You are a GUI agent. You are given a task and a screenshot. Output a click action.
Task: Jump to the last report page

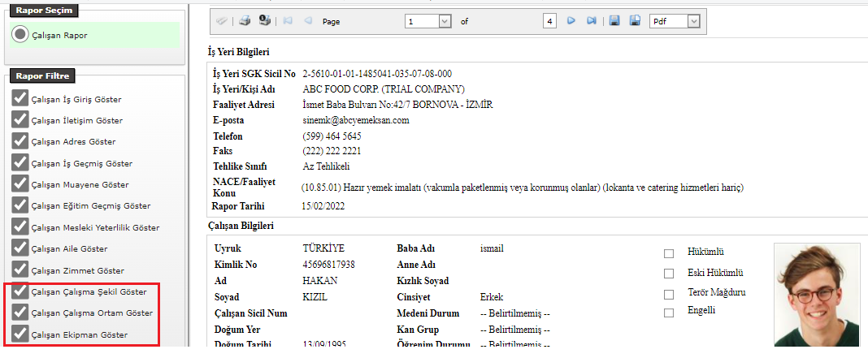click(x=592, y=21)
